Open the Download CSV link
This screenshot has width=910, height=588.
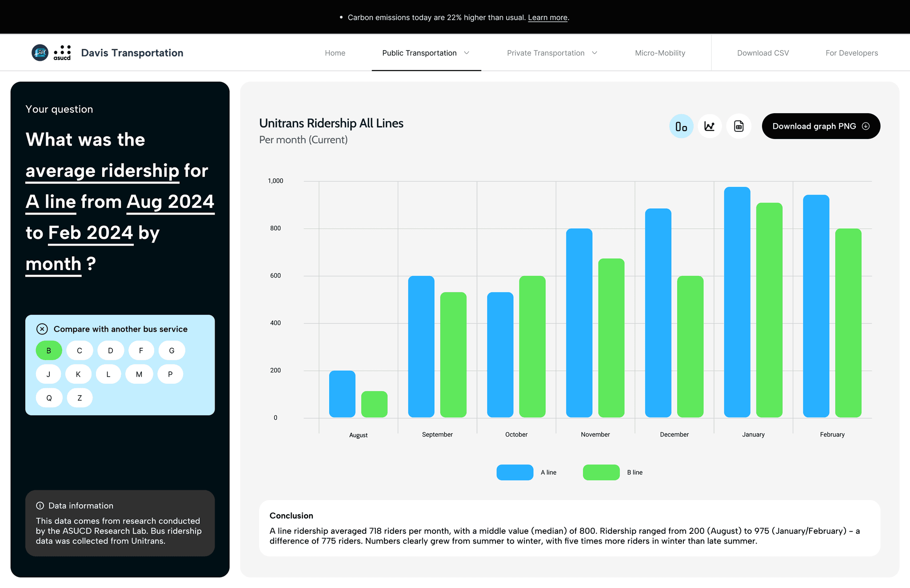762,53
